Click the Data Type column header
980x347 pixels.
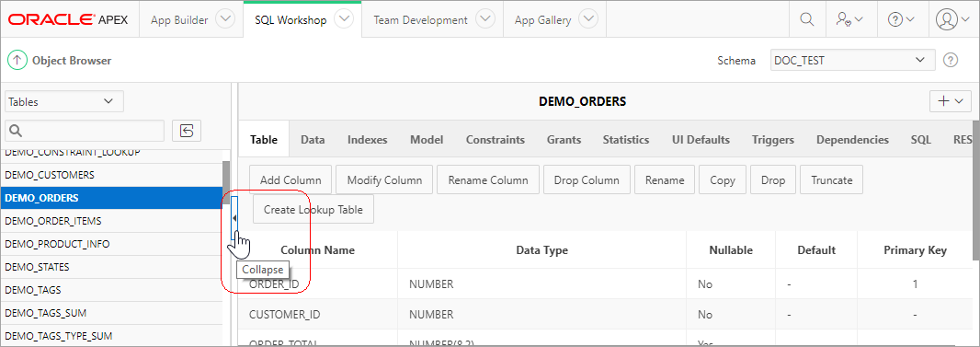[x=541, y=250]
